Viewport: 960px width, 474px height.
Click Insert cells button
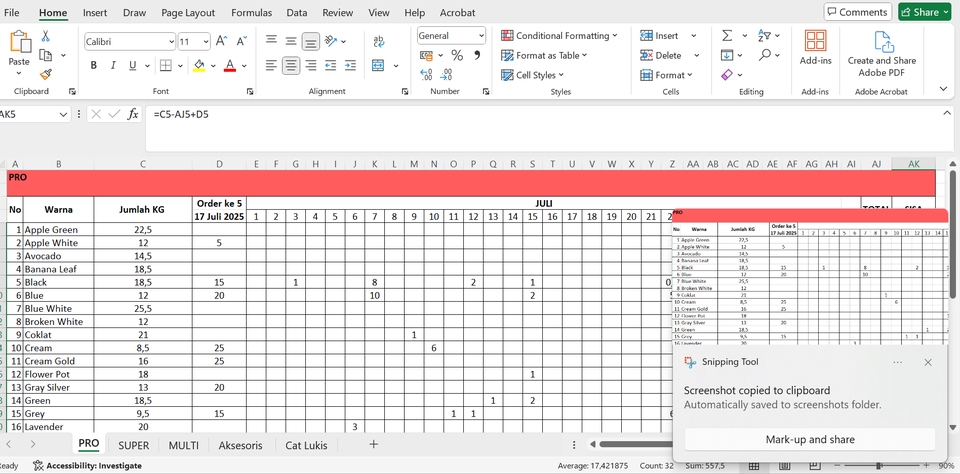pos(659,36)
